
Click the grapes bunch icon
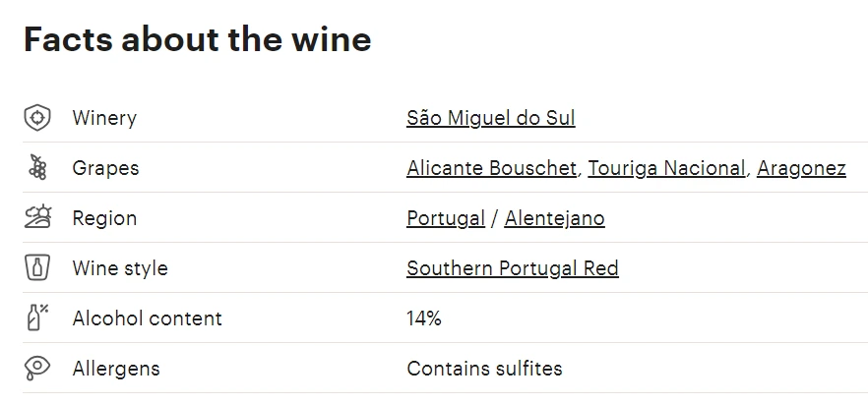click(x=37, y=167)
